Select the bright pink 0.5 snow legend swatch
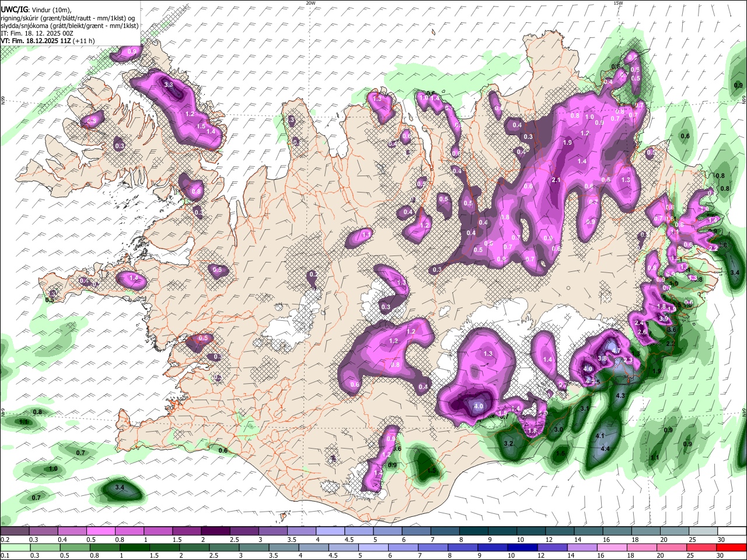 click(100, 531)
